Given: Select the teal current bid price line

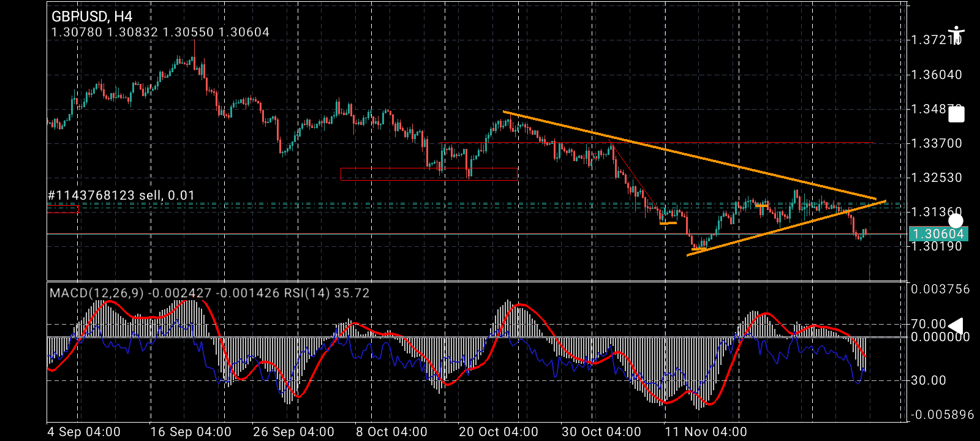Looking at the screenshot, I should point(477,234).
